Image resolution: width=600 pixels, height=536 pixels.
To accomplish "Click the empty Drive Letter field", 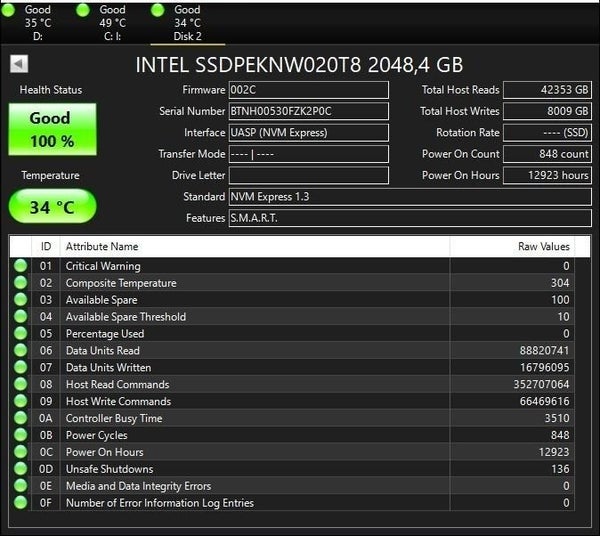I will point(308,176).
